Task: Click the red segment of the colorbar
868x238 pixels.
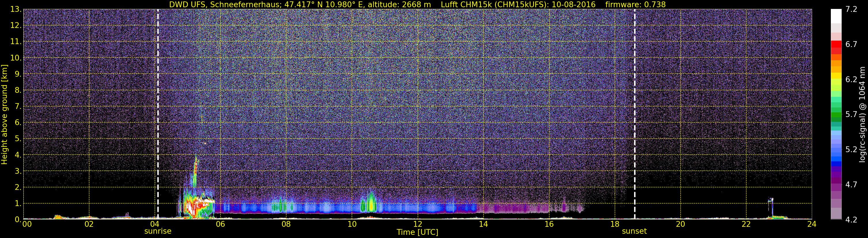Action: click(x=836, y=44)
